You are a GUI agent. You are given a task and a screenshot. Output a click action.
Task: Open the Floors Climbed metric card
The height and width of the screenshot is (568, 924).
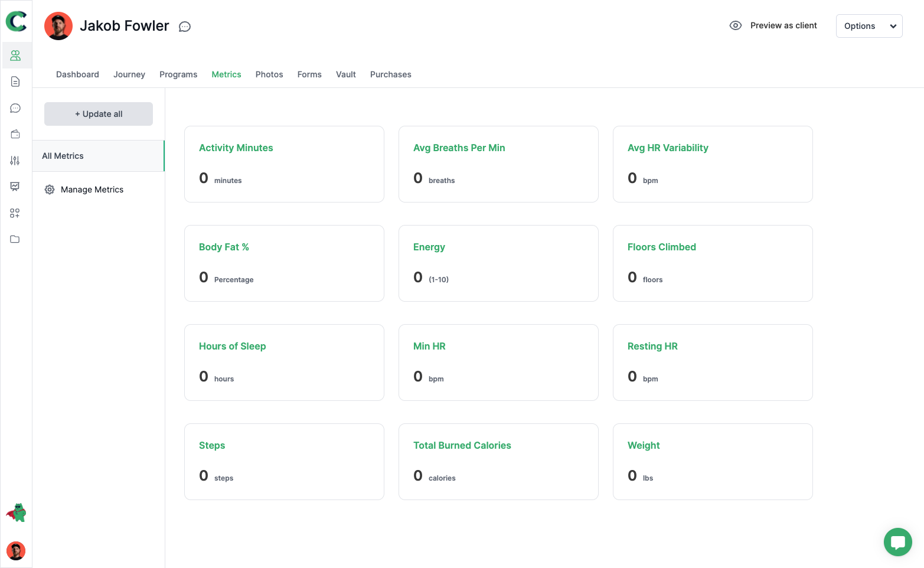(713, 263)
